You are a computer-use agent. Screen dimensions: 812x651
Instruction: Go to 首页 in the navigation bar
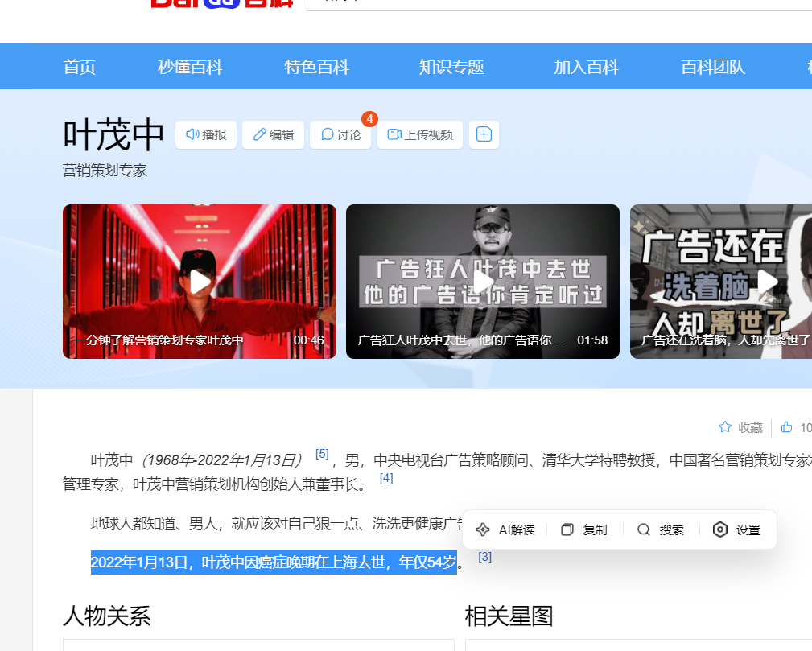pos(79,67)
